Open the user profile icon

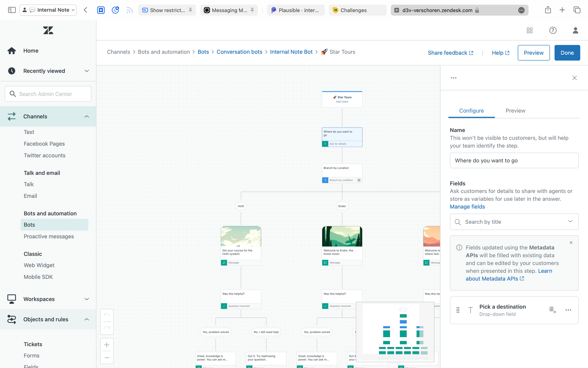[575, 30]
